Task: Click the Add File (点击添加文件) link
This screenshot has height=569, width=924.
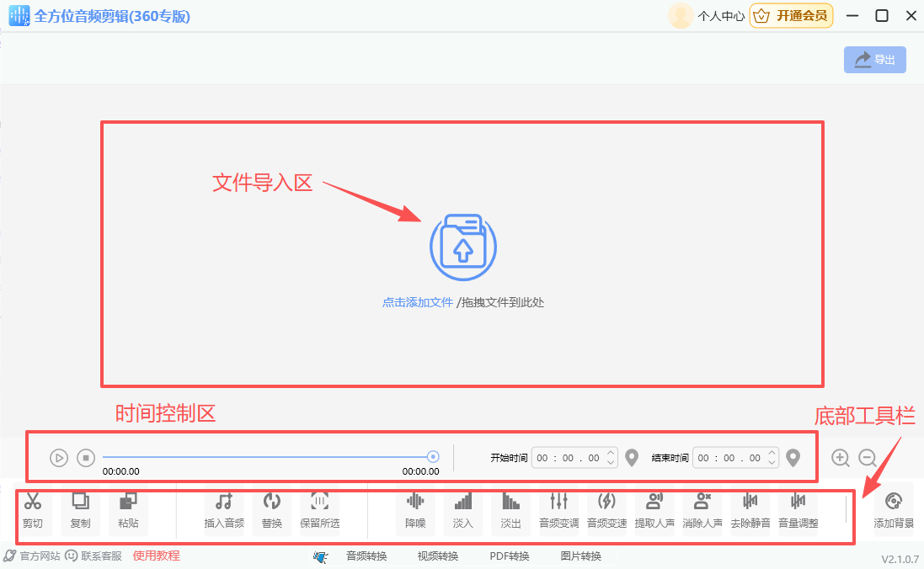Action: tap(418, 302)
